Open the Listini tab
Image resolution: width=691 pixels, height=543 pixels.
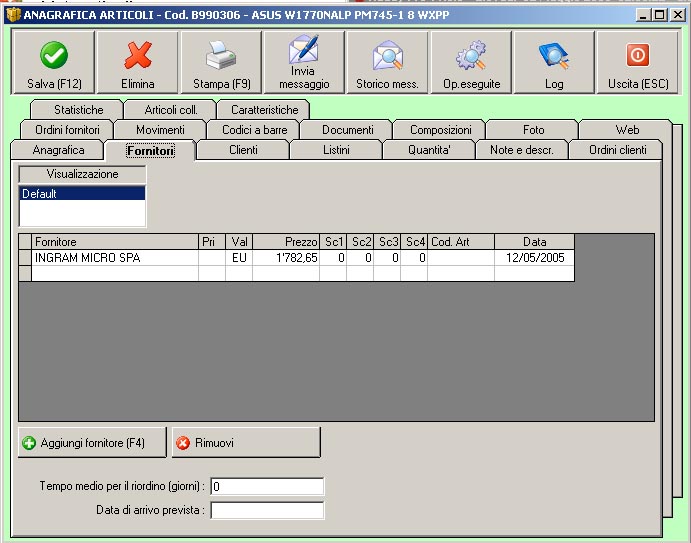click(336, 150)
